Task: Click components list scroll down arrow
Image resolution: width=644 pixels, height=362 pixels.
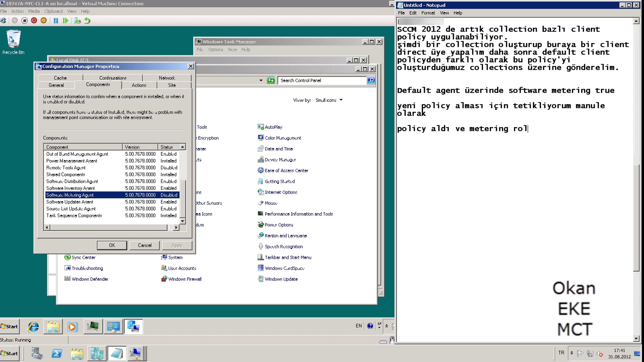Action: click(182, 221)
